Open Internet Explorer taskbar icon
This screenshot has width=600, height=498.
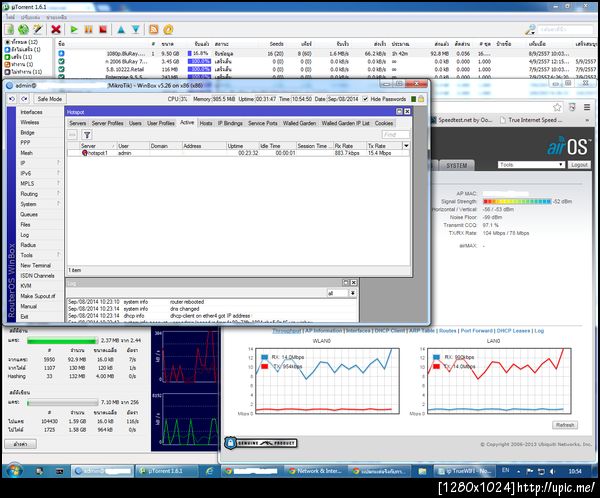[209, 471]
